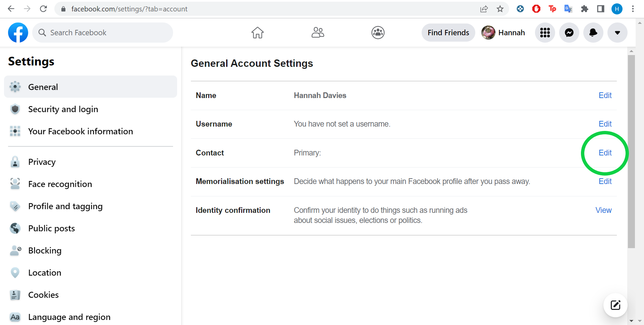Edit Memorialisation settings
The image size is (644, 325).
[605, 181]
